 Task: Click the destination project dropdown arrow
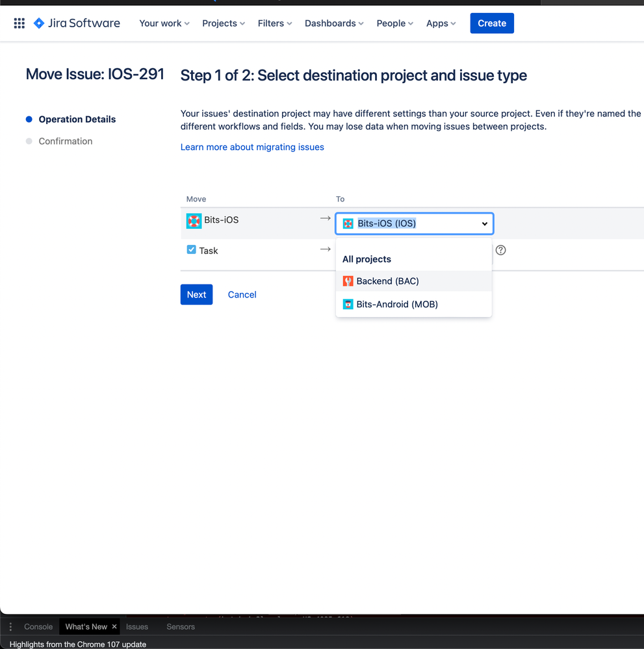(485, 224)
